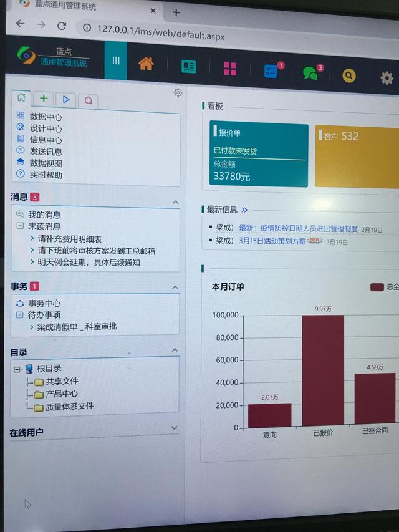The height and width of the screenshot is (532, 399).
Task: Click the 消息 red badge 3
Action: [x=35, y=197]
